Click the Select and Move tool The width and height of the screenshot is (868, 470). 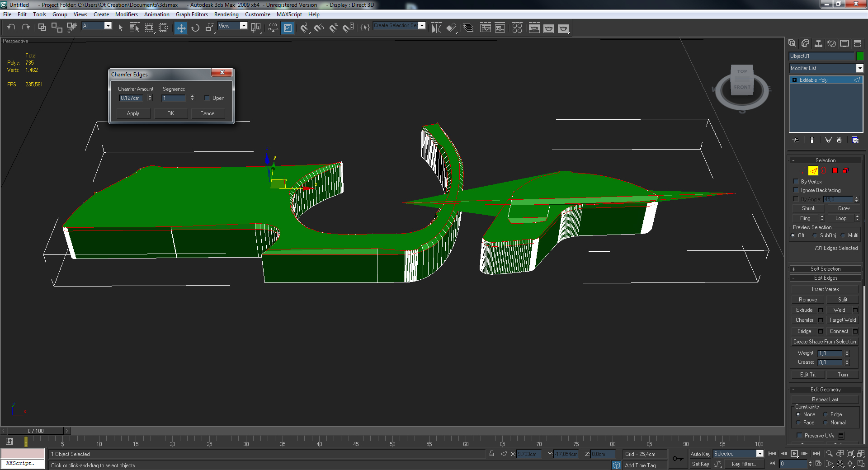coord(181,28)
